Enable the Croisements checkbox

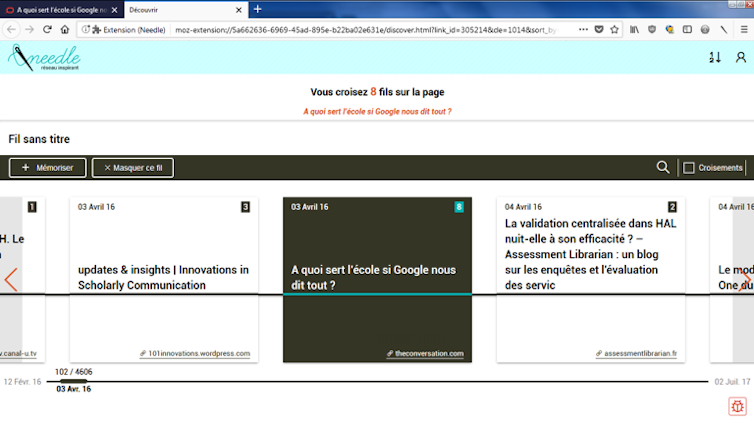(x=688, y=168)
